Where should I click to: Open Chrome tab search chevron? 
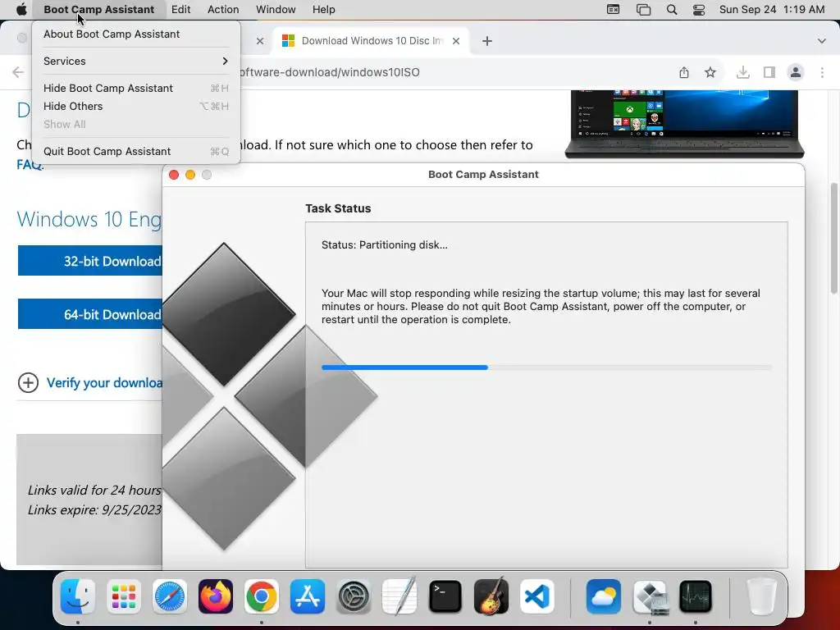822,41
